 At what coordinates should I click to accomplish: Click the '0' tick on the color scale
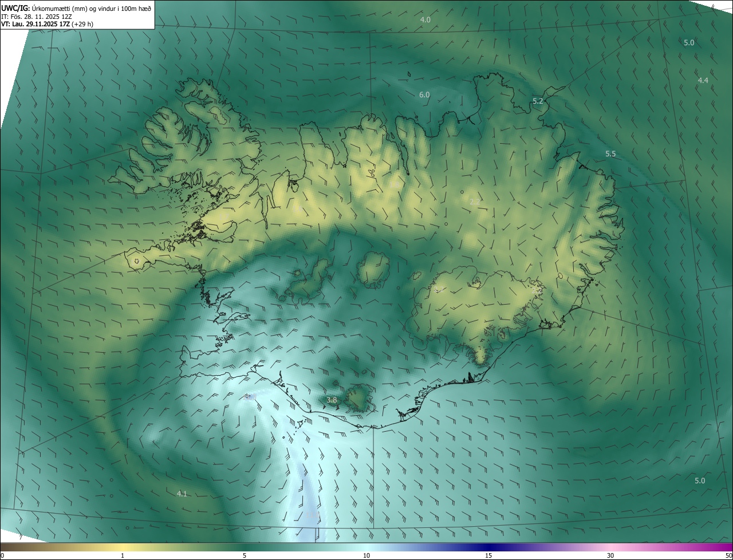coord(2,556)
